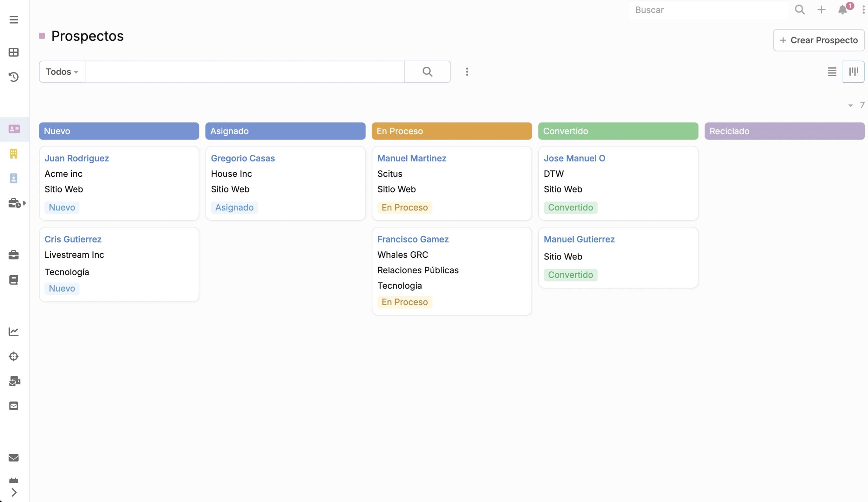Open the recent history clock icon
868x502 pixels.
(14, 77)
